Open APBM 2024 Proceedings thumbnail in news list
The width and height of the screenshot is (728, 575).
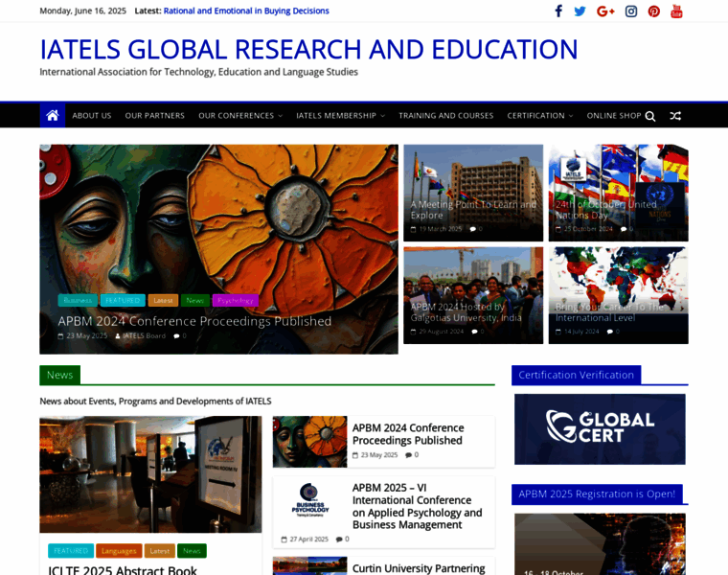tap(309, 442)
